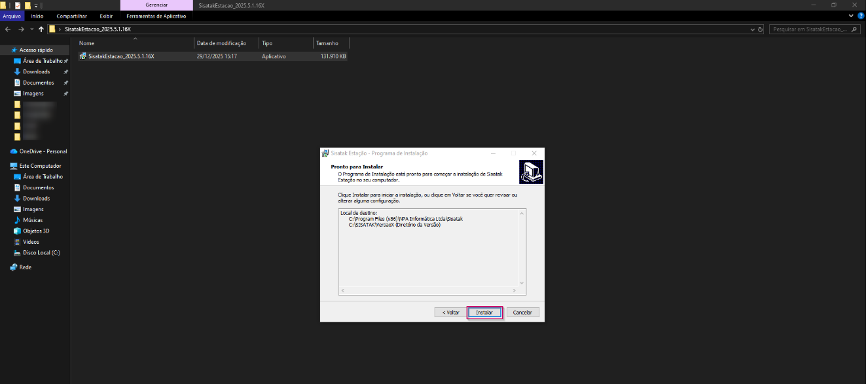Click the summary box horizontal scrollbar left arrow
Viewport: 868px width, 384px height.
(x=342, y=290)
